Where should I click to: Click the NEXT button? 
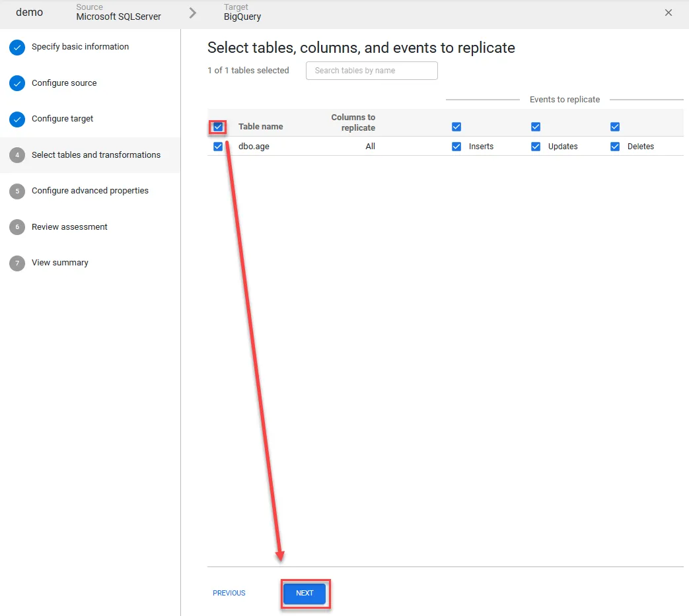[305, 593]
